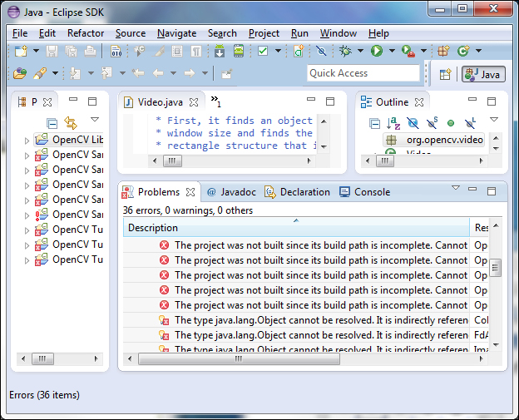Viewport: 519px width, 420px height.
Task: Minimize the Outline view panel
Action: (x=472, y=99)
